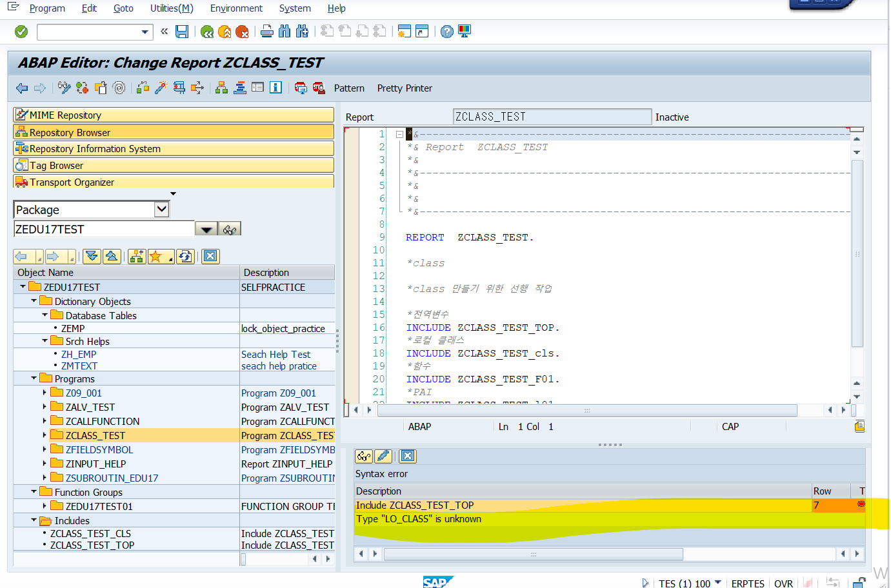Click the Print icon
Image resolution: width=891 pixels, height=588 pixels.
click(x=267, y=31)
